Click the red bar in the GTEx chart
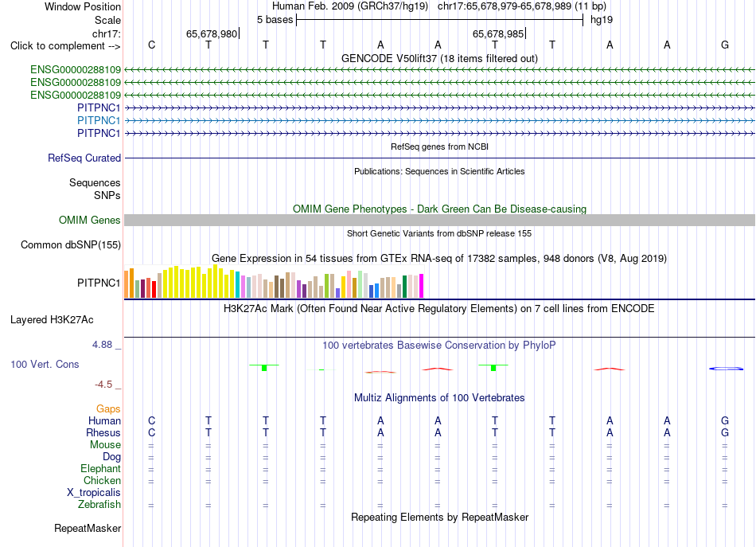This screenshot has height=547, width=756. pos(154,289)
